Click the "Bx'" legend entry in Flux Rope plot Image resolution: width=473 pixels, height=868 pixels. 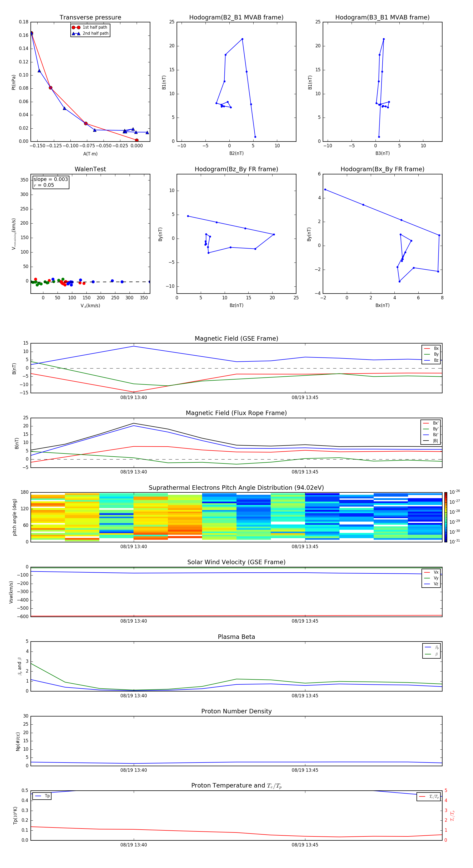pyautogui.click(x=431, y=423)
